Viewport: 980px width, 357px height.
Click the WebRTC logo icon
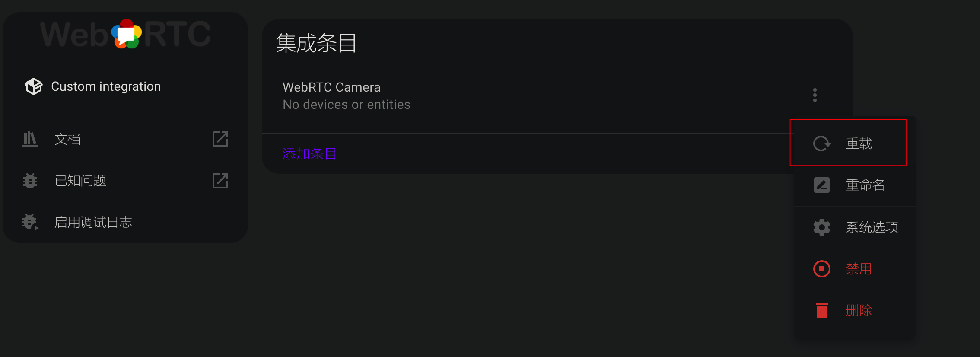(127, 35)
